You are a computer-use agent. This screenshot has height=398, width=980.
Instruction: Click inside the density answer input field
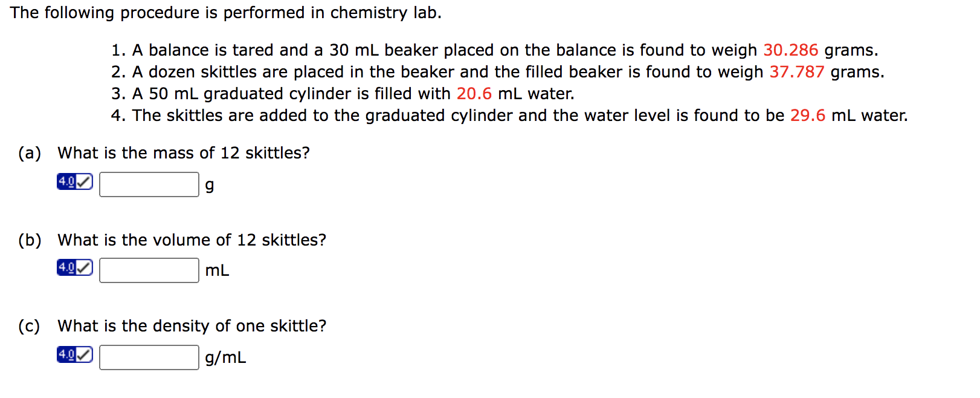(x=149, y=357)
